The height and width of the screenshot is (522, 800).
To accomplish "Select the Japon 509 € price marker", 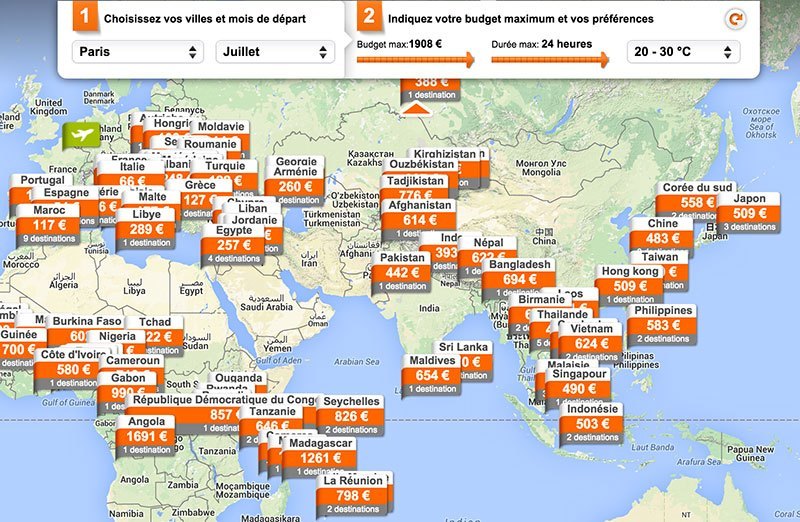I will (x=749, y=213).
